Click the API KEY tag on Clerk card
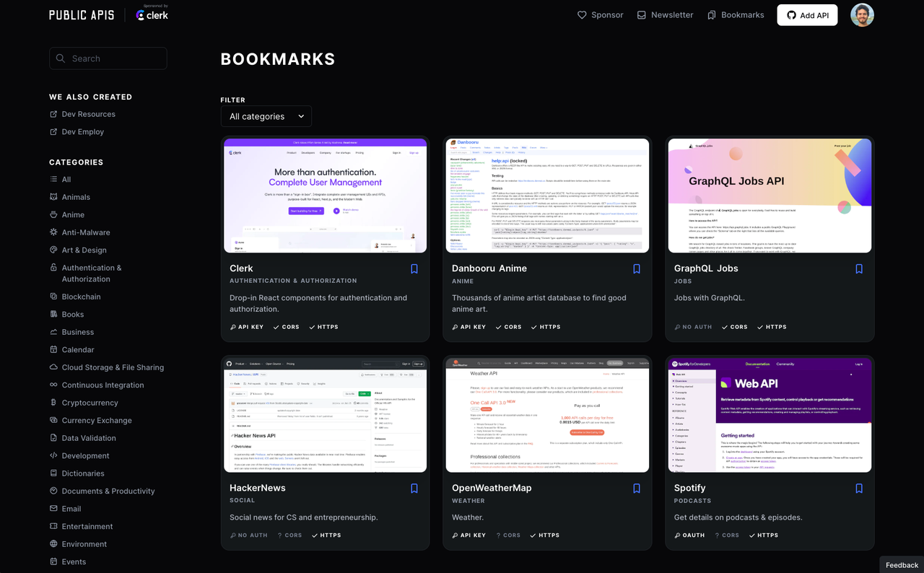The width and height of the screenshot is (924, 573). point(246,327)
